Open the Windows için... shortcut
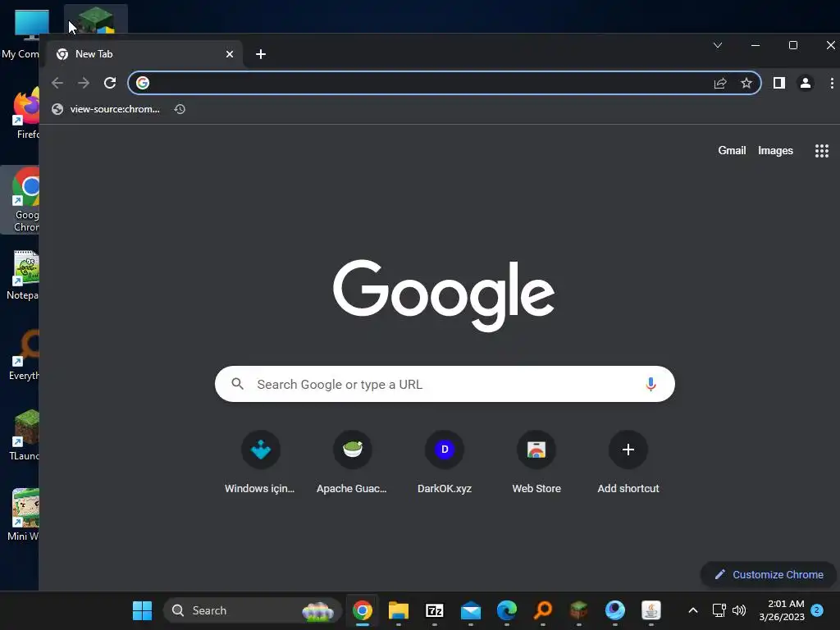This screenshot has width=840, height=630. [x=260, y=463]
